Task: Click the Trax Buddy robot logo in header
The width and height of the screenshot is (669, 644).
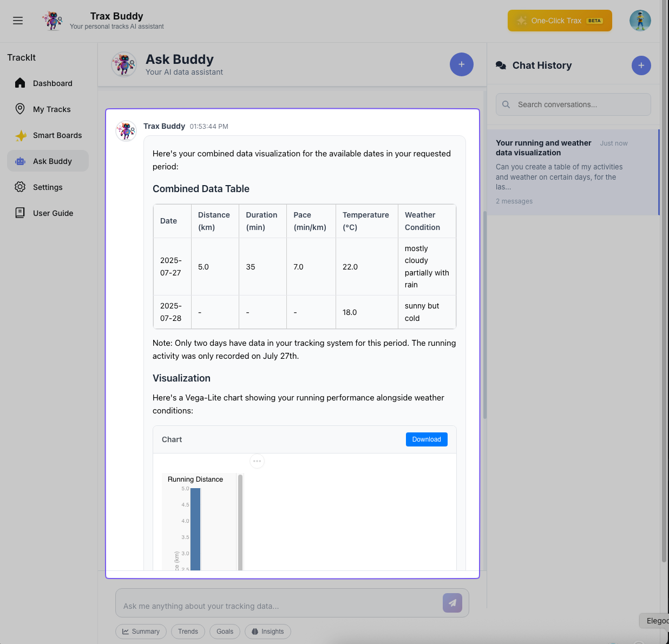Action: [53, 21]
